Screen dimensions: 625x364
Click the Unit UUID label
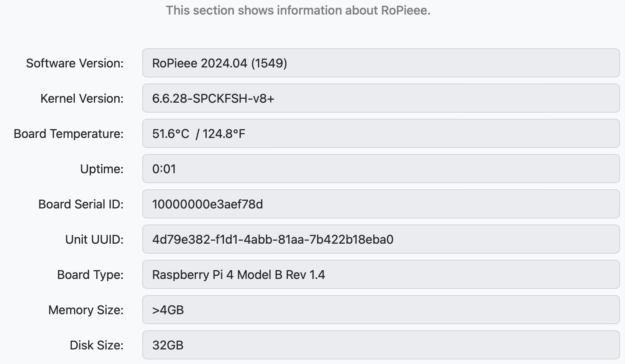coord(94,239)
